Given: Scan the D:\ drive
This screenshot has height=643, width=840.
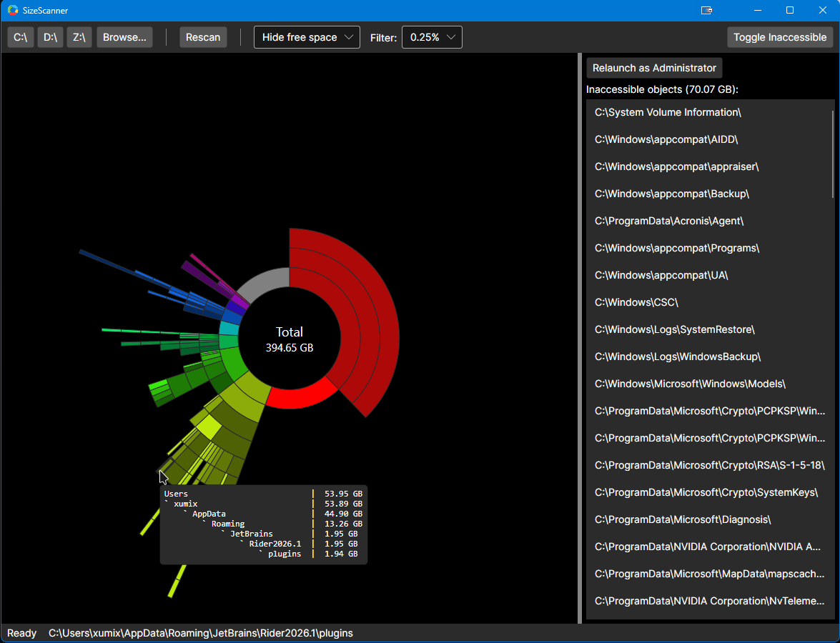Looking at the screenshot, I should (x=50, y=37).
